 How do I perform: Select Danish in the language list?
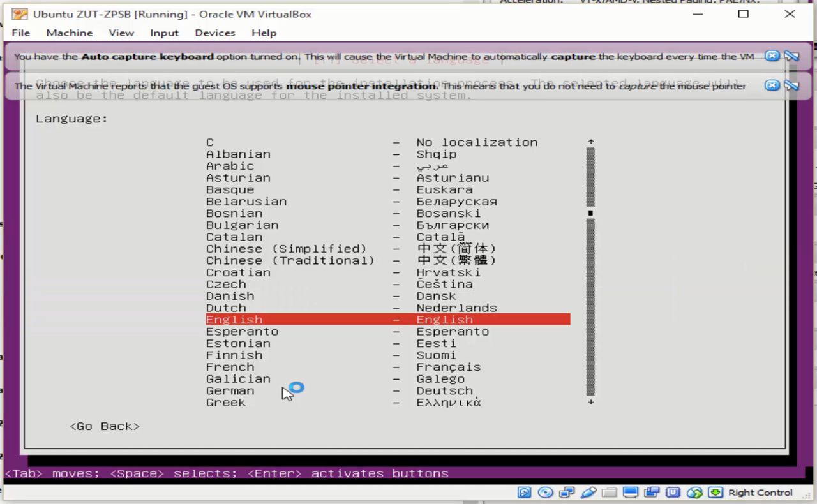331,296
